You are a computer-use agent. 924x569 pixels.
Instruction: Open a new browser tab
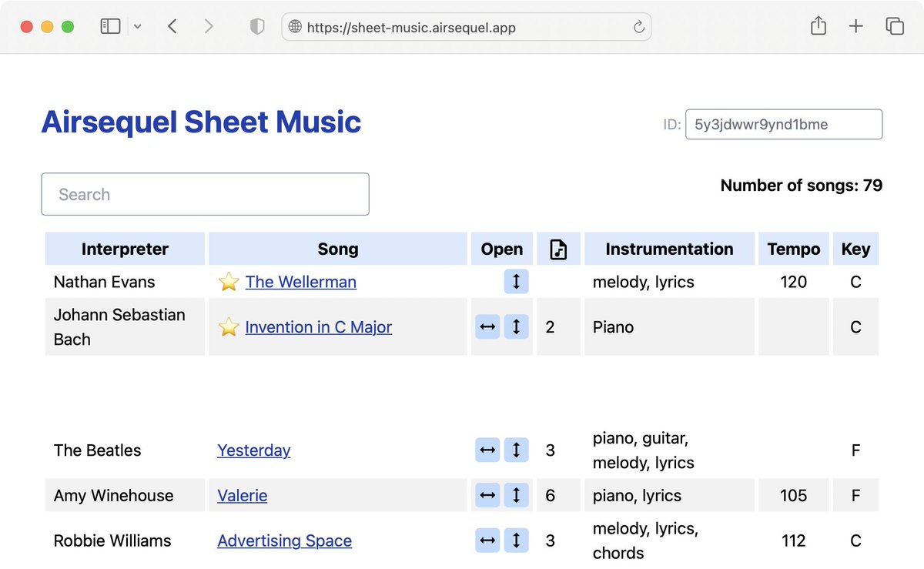tap(855, 26)
